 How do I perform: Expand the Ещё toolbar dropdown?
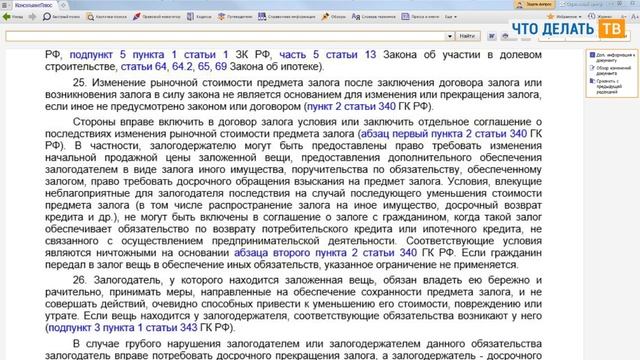[x=451, y=17]
